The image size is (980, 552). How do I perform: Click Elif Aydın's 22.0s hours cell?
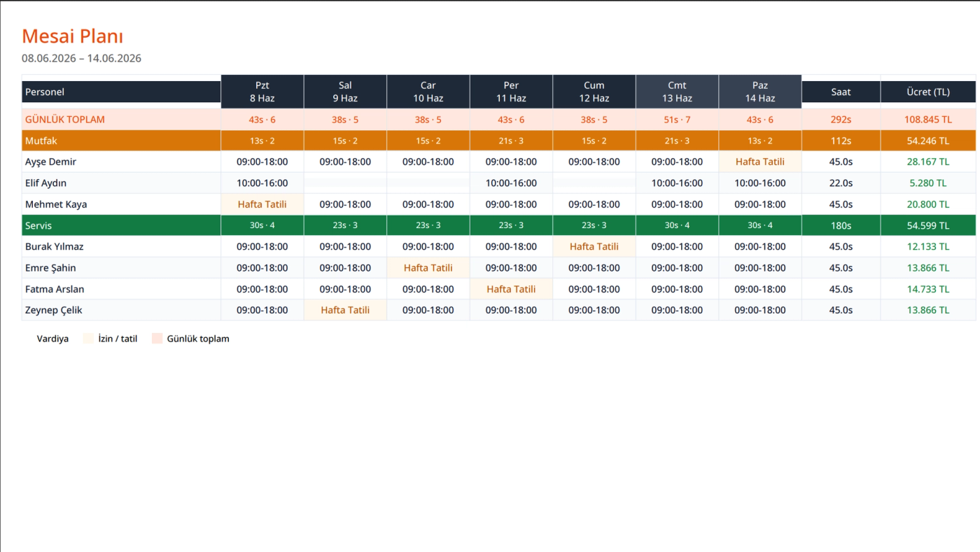[x=841, y=183]
